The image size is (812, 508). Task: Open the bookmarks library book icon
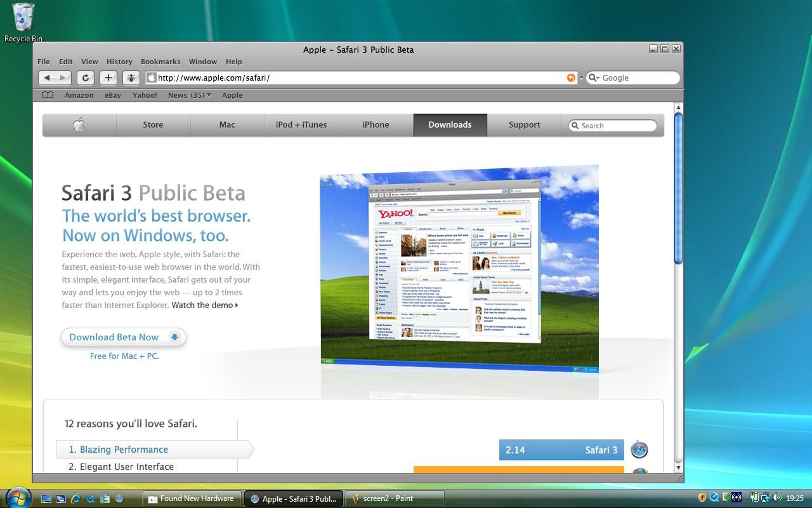(48, 95)
